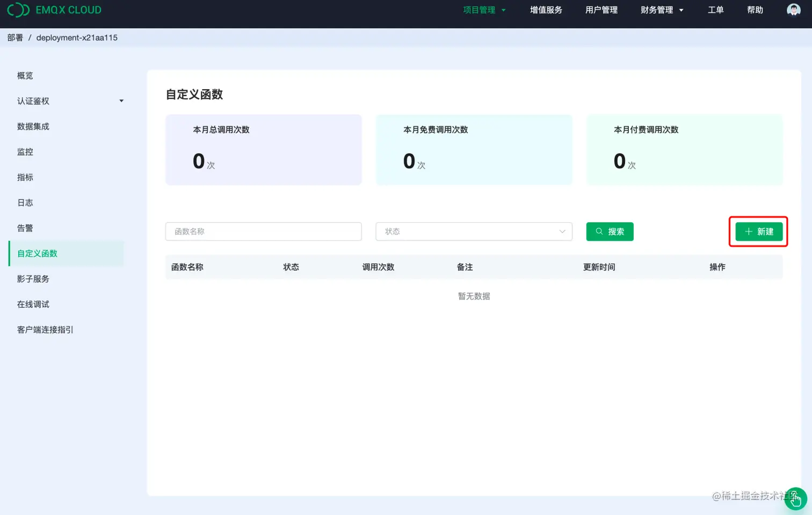
Task: Click the EMQX CLOUD logo
Action: point(54,10)
